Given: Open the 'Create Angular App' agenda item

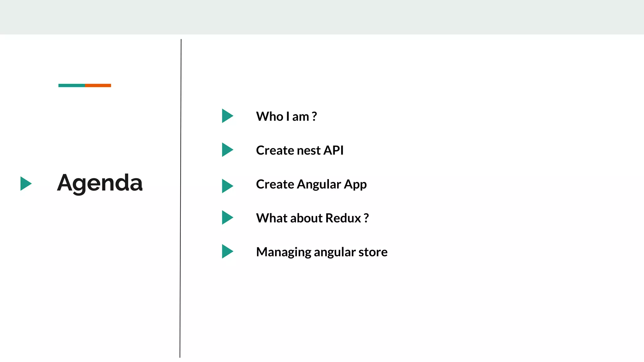Looking at the screenshot, I should pos(311,184).
